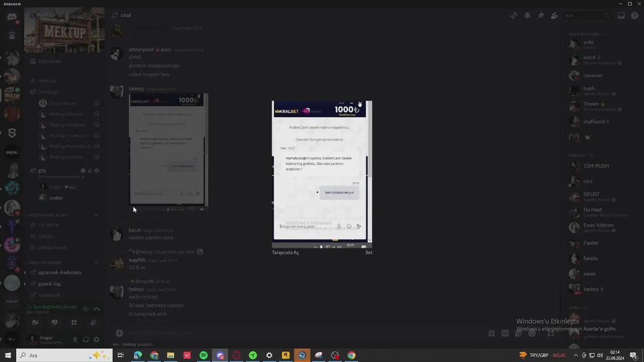Image resolution: width=644 pixels, height=362 pixels.
Task: Share your screen button in voice panel
Action: pos(54,322)
